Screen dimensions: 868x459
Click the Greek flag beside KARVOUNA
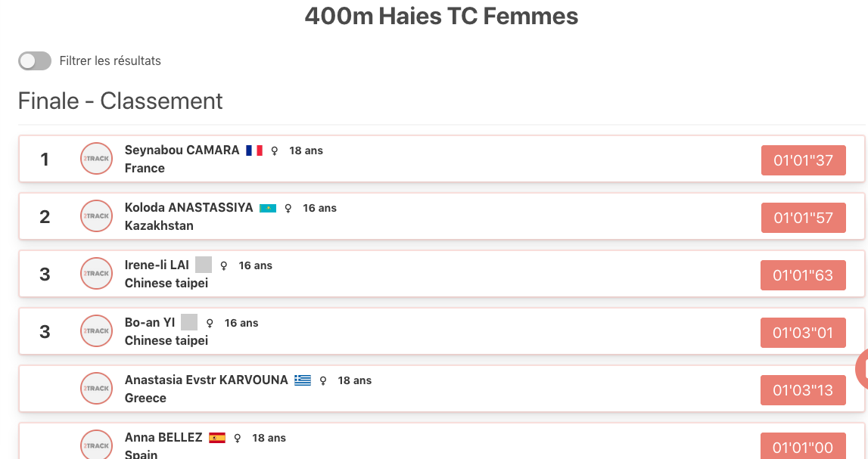tap(302, 380)
